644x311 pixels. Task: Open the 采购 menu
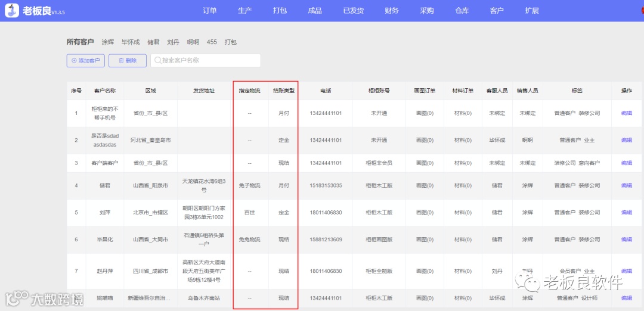click(427, 11)
